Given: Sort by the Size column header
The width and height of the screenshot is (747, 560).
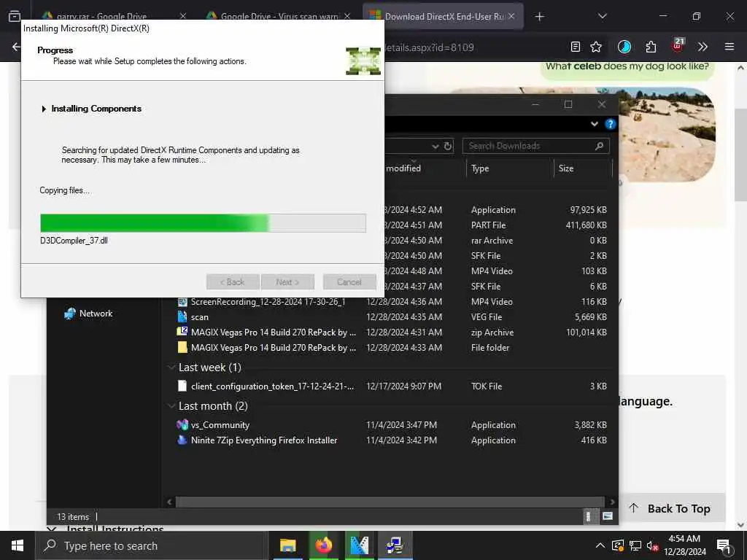Looking at the screenshot, I should pyautogui.click(x=583, y=168).
